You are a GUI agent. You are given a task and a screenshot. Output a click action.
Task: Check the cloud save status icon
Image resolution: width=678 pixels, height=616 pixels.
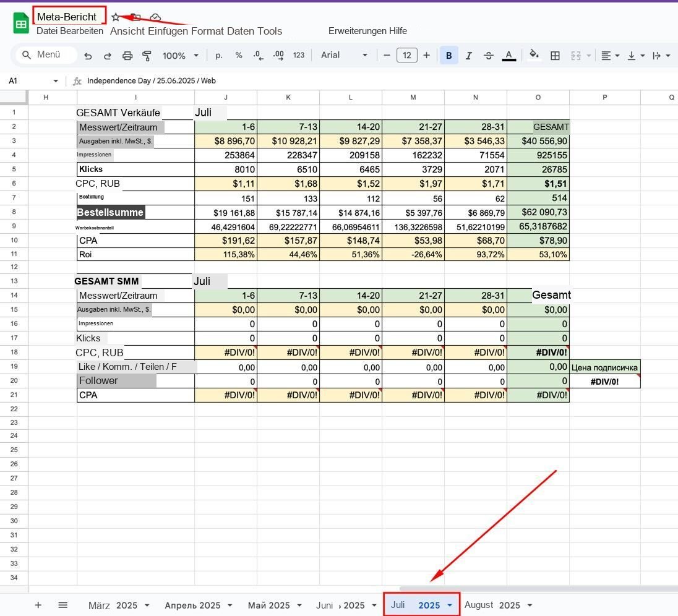tap(155, 17)
